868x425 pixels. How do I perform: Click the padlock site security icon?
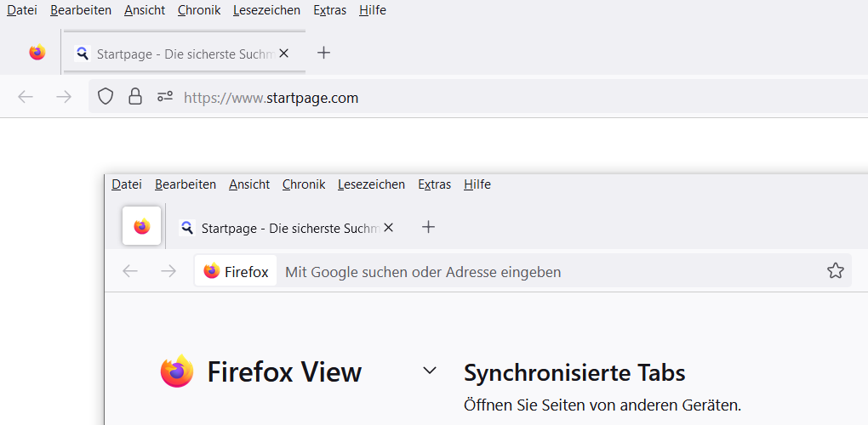(x=134, y=97)
